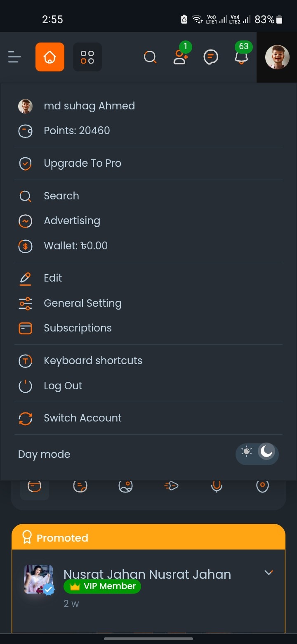Open friend requests icon with badge 1

click(180, 57)
